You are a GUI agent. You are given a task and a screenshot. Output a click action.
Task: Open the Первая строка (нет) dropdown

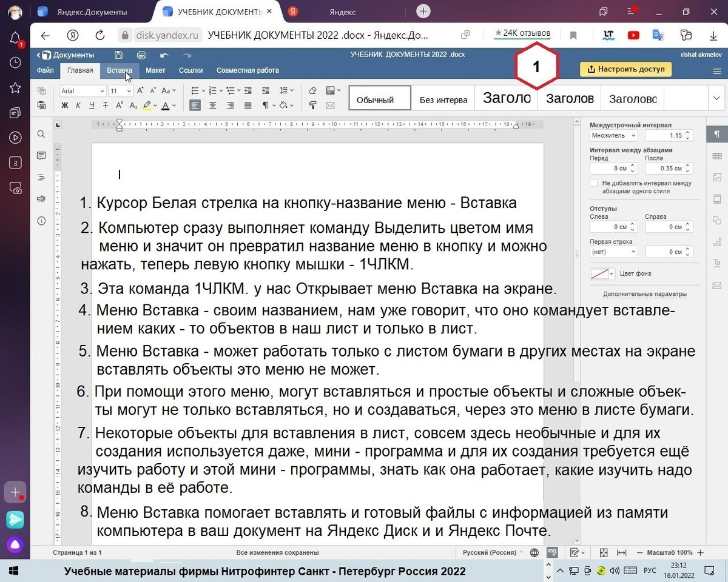(614, 252)
